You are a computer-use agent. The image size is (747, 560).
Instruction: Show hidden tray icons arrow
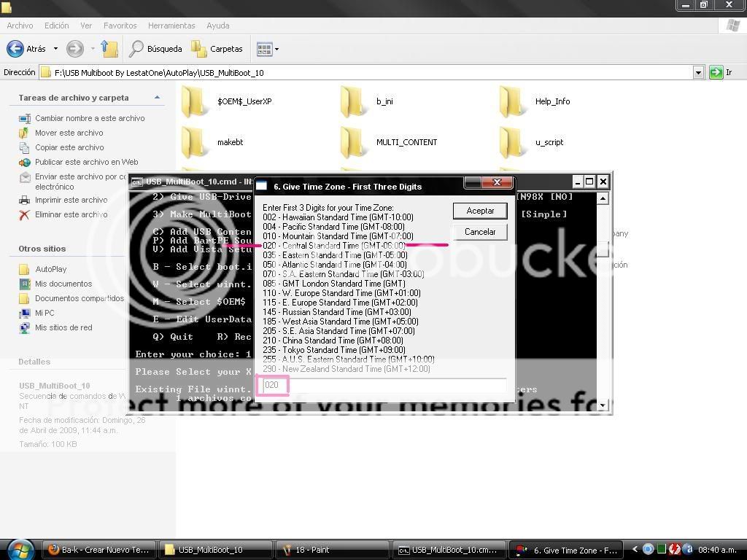(x=635, y=550)
